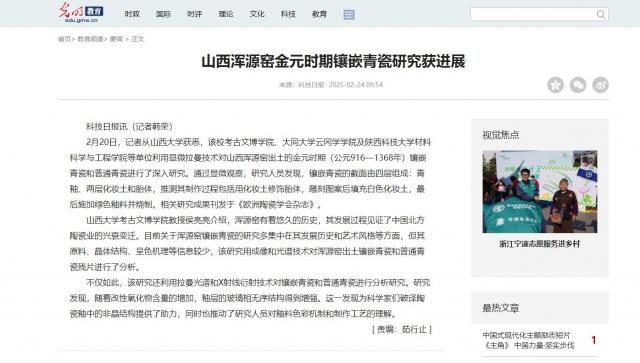Screen dimensions: 640x363
Task: Click the search input field
Action: [x=533, y=15]
